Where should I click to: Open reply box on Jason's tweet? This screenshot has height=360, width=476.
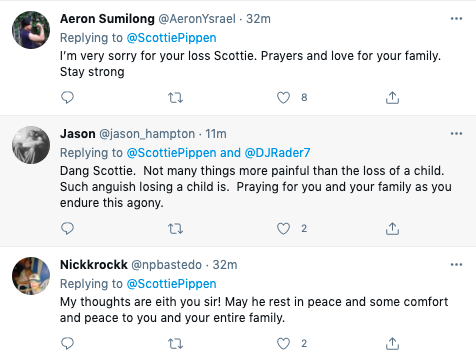pos(67,229)
